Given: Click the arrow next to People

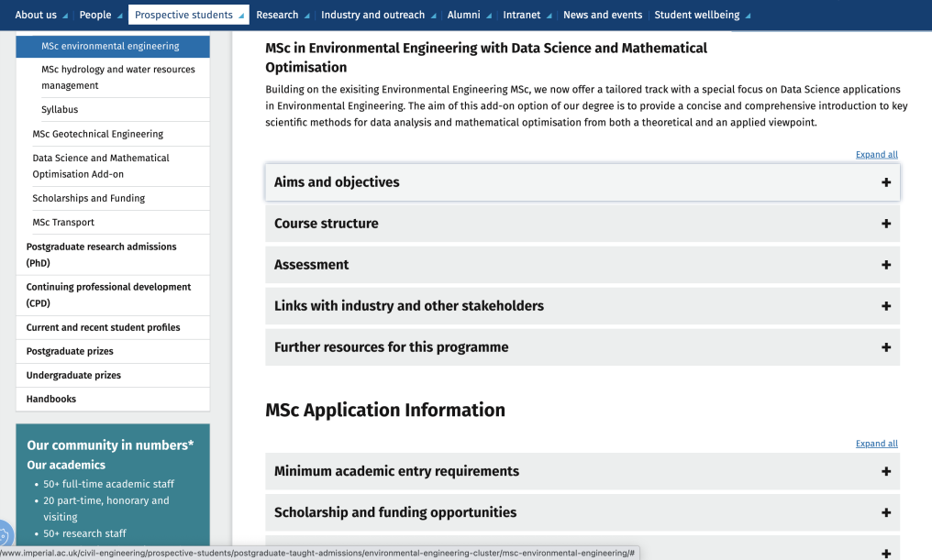Looking at the screenshot, I should point(120,16).
